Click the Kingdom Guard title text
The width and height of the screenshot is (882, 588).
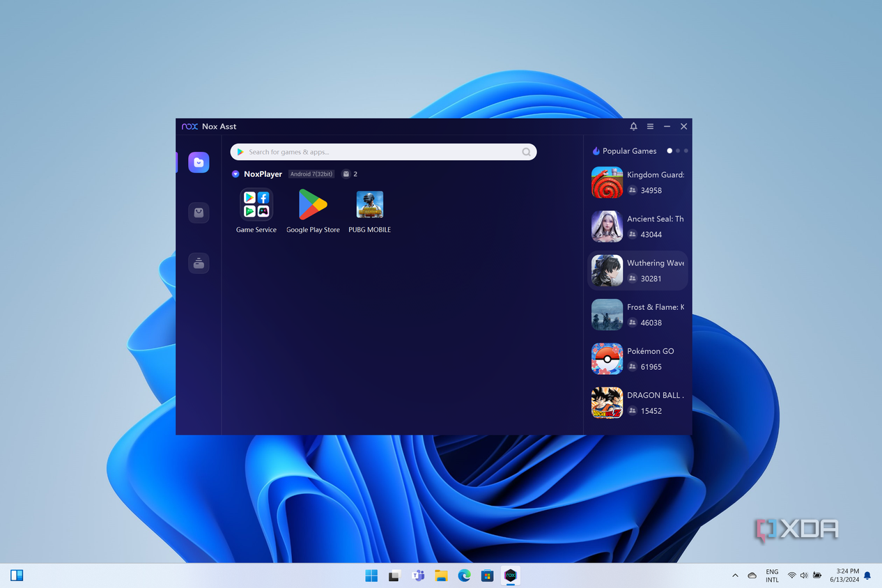pyautogui.click(x=656, y=175)
